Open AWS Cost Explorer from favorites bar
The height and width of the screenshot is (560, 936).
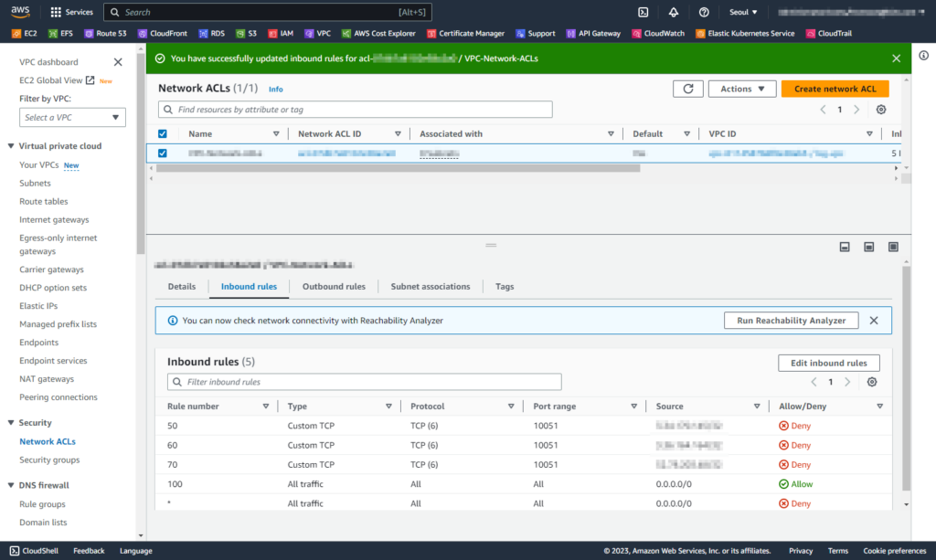(x=378, y=34)
